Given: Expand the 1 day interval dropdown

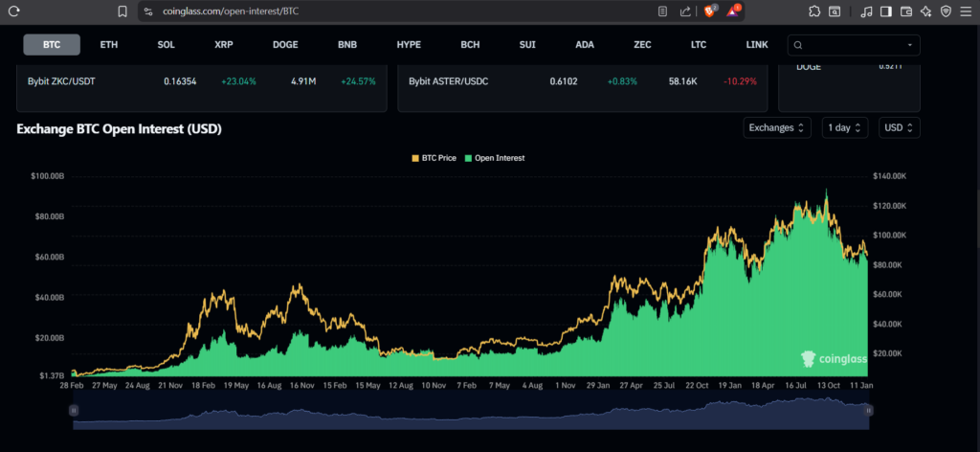Looking at the screenshot, I should [x=845, y=127].
